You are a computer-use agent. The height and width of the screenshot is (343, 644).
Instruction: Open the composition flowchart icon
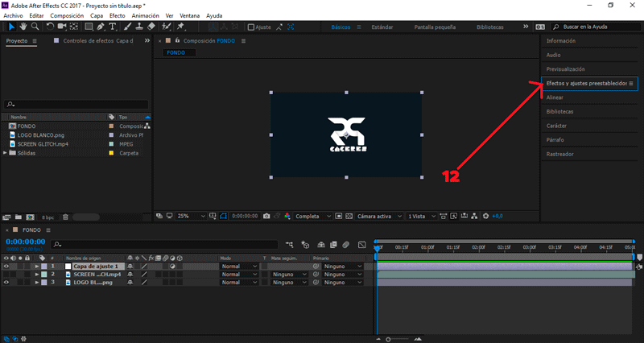(x=474, y=216)
